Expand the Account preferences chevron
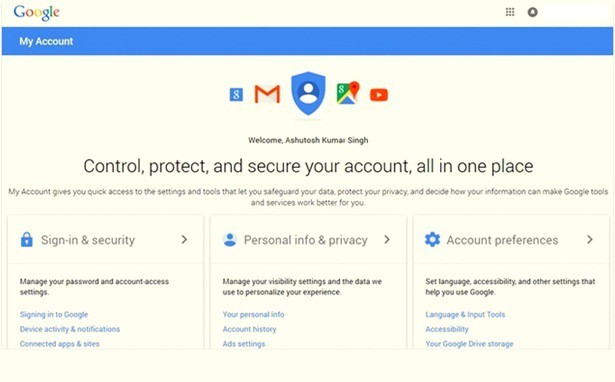Screen dimensions: 615x382 (x=590, y=239)
